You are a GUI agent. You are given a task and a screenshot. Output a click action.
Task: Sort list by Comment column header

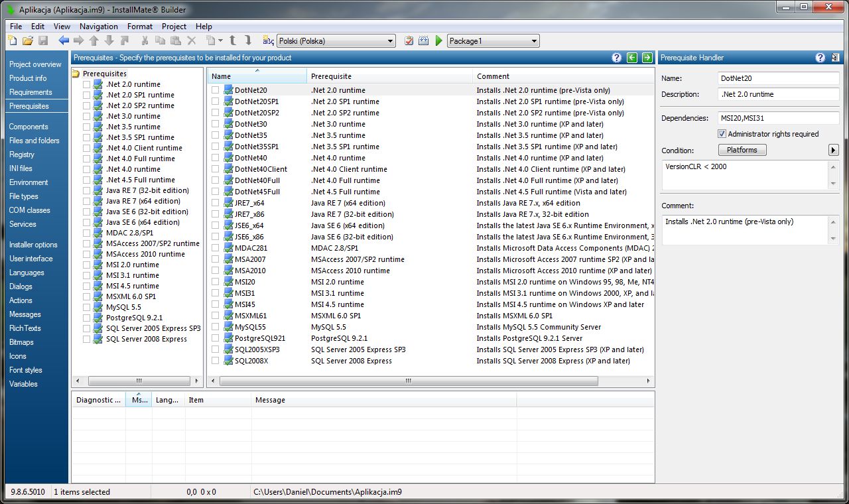coord(563,76)
